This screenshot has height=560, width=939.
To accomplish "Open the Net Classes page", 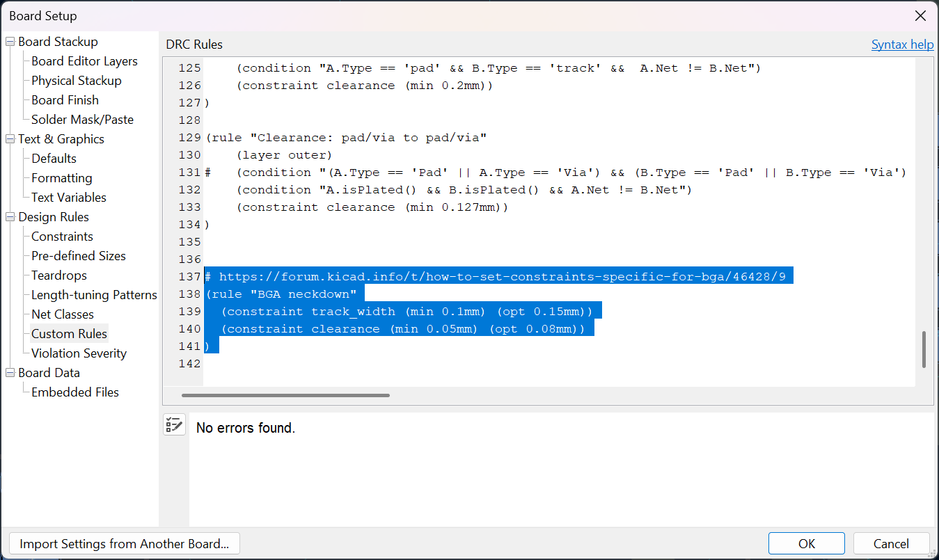I will pyautogui.click(x=62, y=314).
